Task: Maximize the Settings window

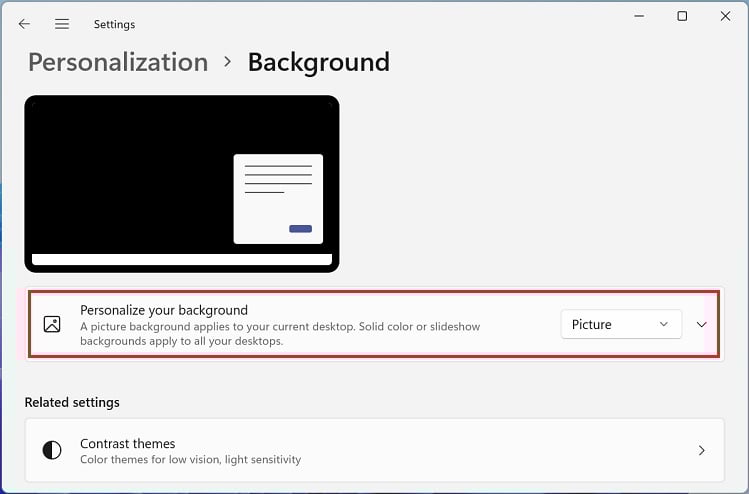Action: [x=682, y=16]
